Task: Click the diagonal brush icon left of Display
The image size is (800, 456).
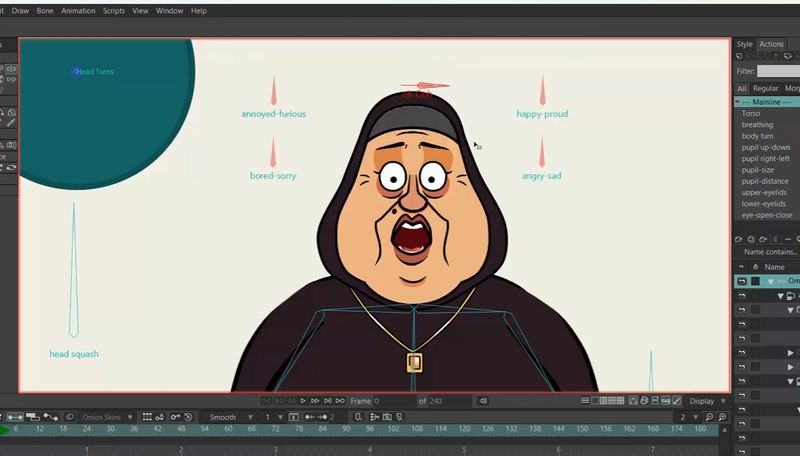Action: (677, 401)
